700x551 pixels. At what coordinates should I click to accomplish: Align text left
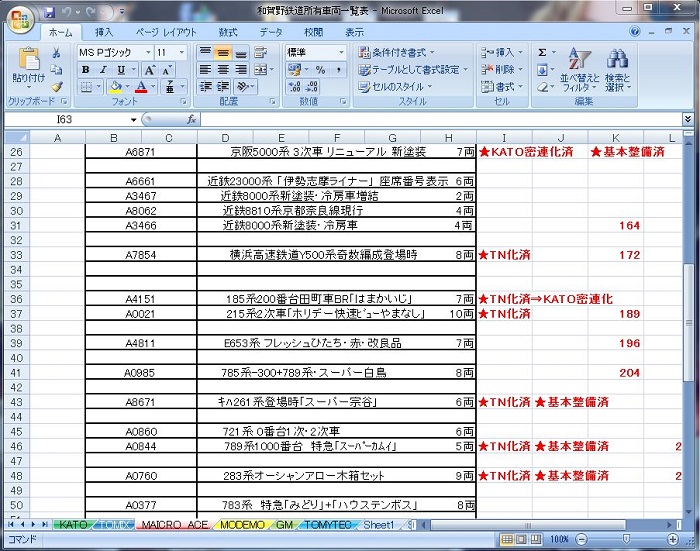pos(205,70)
